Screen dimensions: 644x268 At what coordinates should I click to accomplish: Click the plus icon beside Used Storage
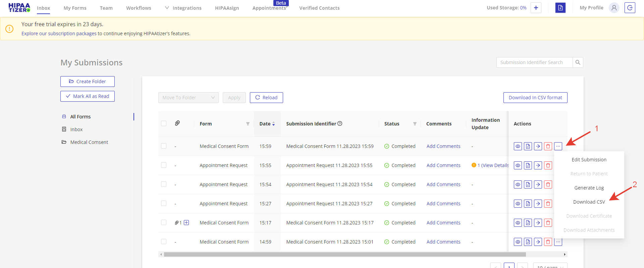click(536, 8)
